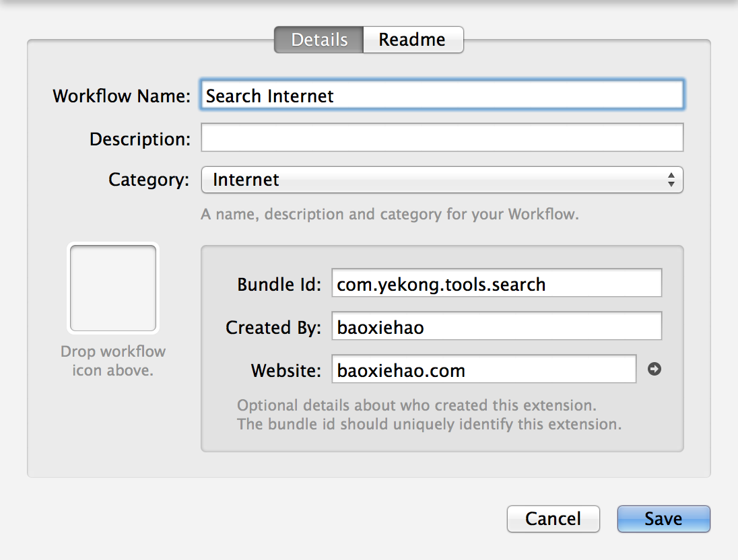This screenshot has width=738, height=560.
Task: Click the up-down arrows of the Category popup
Action: pyautogui.click(x=671, y=180)
